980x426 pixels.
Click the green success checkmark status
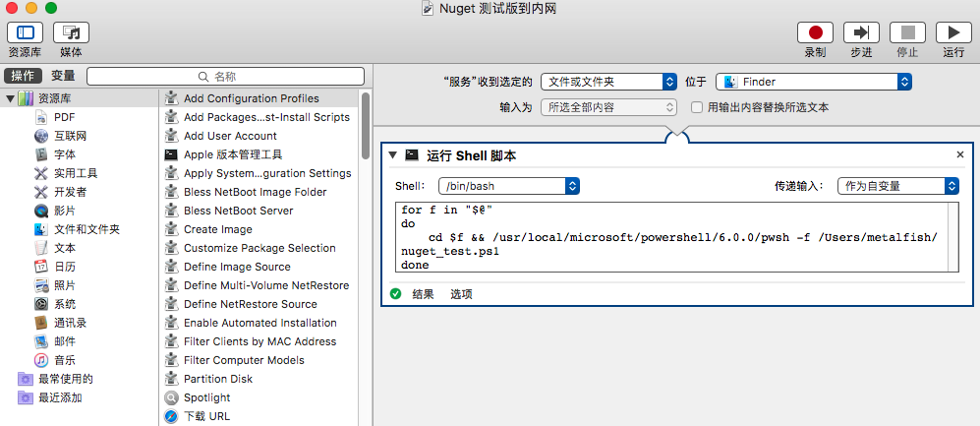click(x=395, y=294)
